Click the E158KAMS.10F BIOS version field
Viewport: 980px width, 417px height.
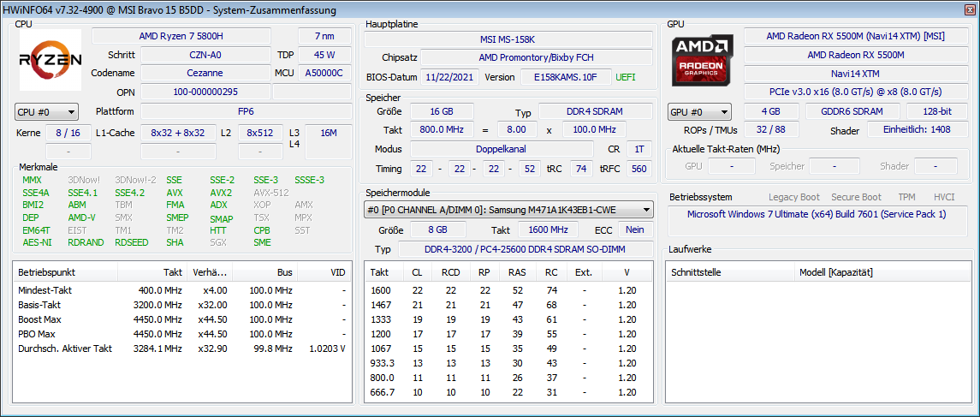[566, 78]
